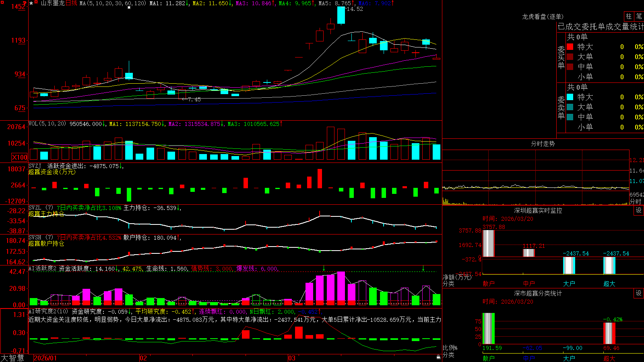Viewport: 644px width, 362px height.
Task: Click the 中户 bar showing 1117.21
Action: pyautogui.click(x=528, y=253)
